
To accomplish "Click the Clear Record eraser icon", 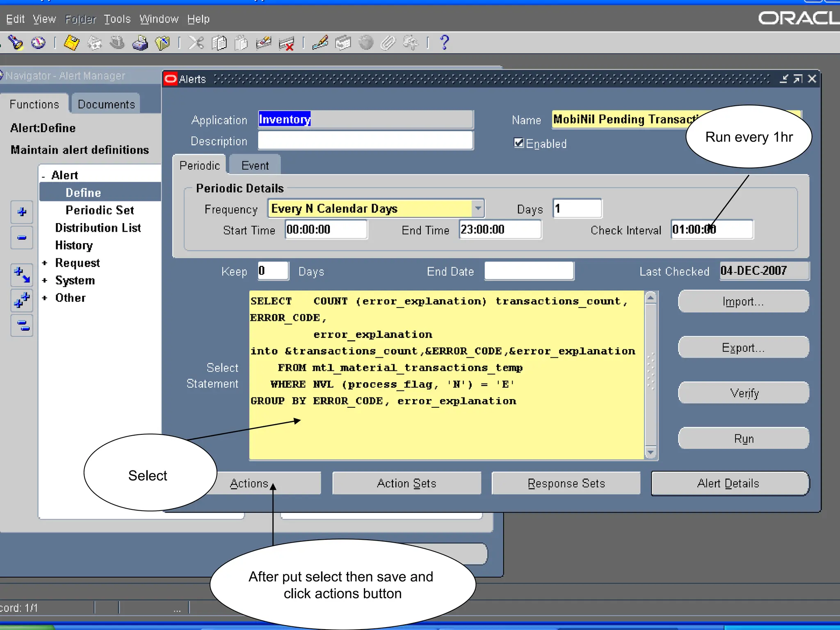I will [x=263, y=43].
